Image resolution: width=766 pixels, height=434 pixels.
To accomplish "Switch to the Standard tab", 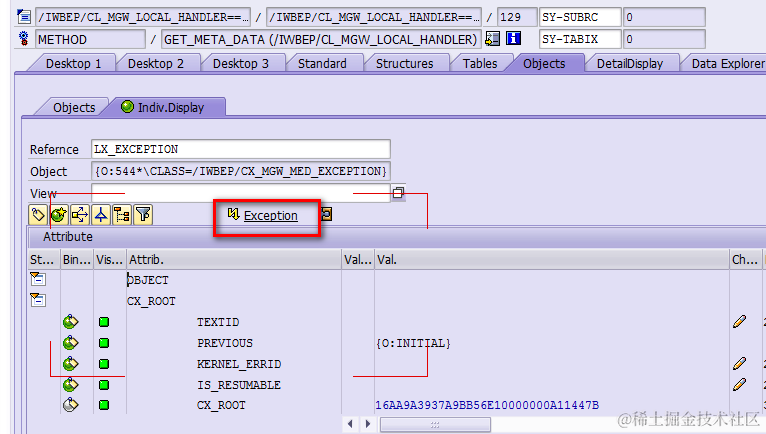I will pyautogui.click(x=322, y=64).
